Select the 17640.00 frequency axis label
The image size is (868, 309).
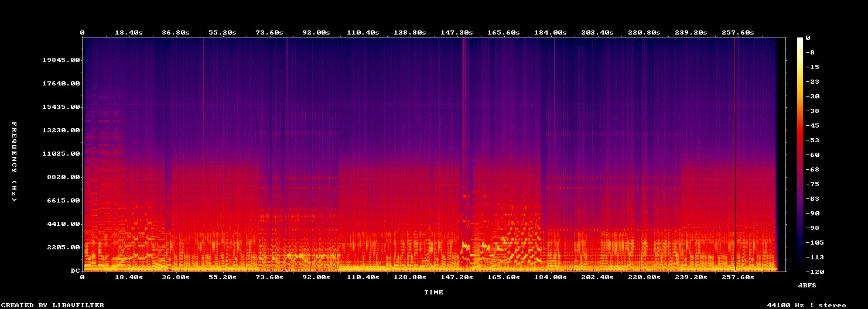point(61,84)
